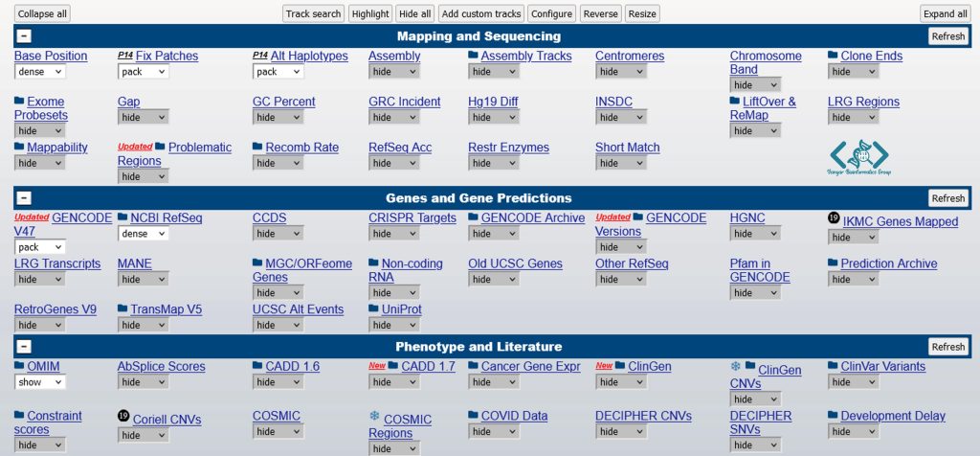Screen dimensions: 980x456
Task: Open the CRISPR Targets track link
Action: pyautogui.click(x=412, y=217)
